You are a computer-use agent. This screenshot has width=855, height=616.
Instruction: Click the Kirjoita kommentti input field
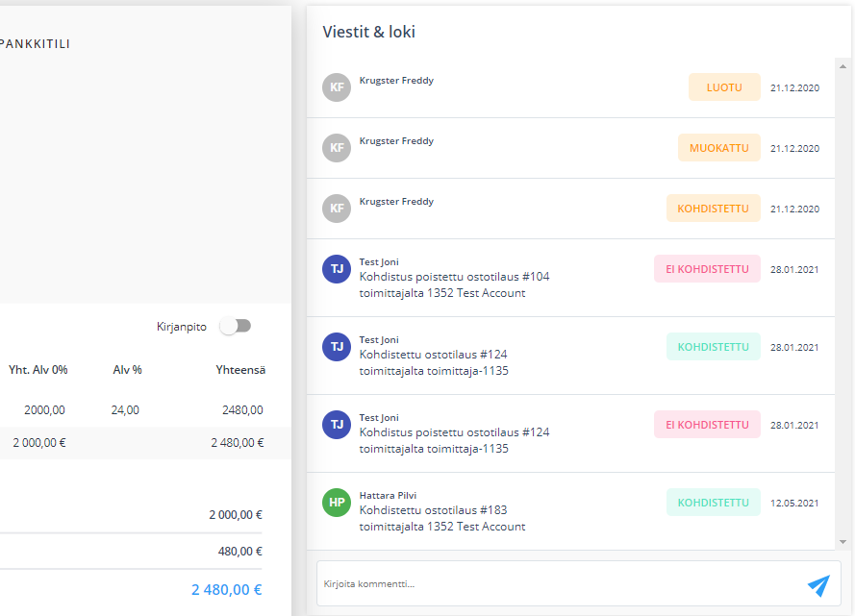coord(562,584)
